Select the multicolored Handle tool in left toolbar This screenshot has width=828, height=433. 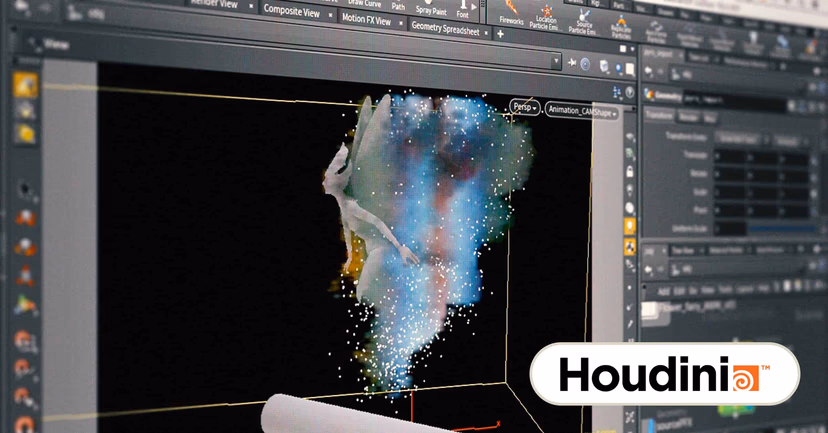coord(25,305)
